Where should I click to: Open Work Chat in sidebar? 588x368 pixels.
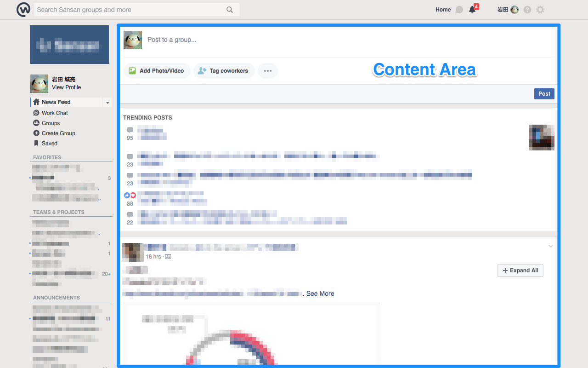tap(55, 113)
